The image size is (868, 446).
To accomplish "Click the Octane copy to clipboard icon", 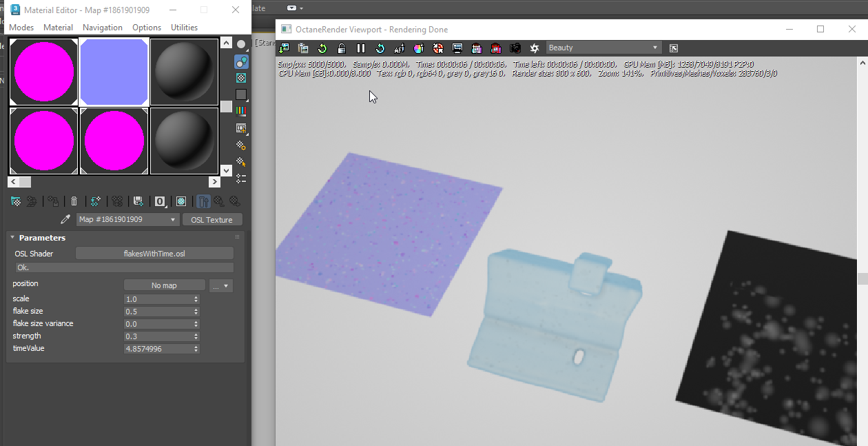I will [x=303, y=48].
